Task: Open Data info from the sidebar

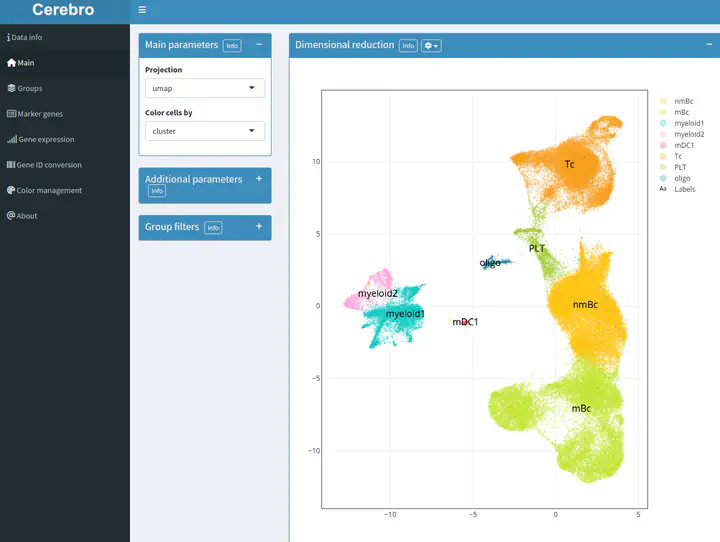Action: pos(27,37)
